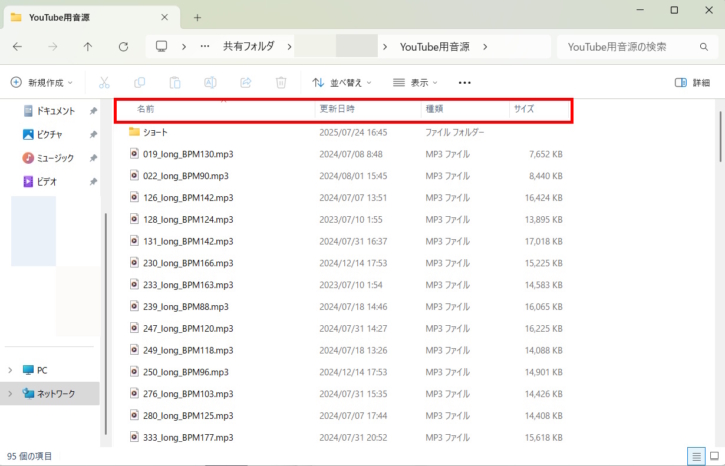
Task: Open the 新規作成 dropdown menu
Action: 44,83
